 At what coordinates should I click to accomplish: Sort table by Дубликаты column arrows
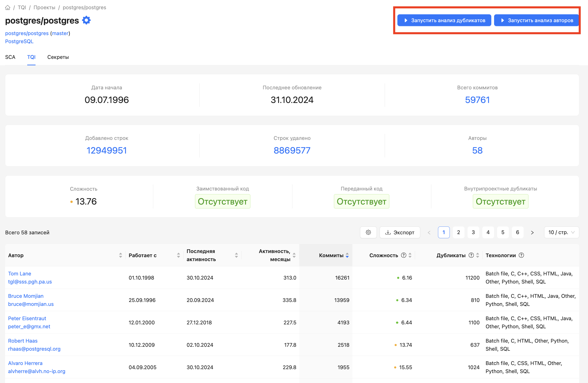pos(477,255)
